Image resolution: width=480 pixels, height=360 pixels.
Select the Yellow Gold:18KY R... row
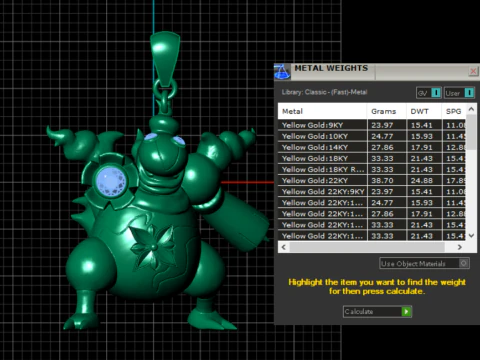click(x=372, y=169)
